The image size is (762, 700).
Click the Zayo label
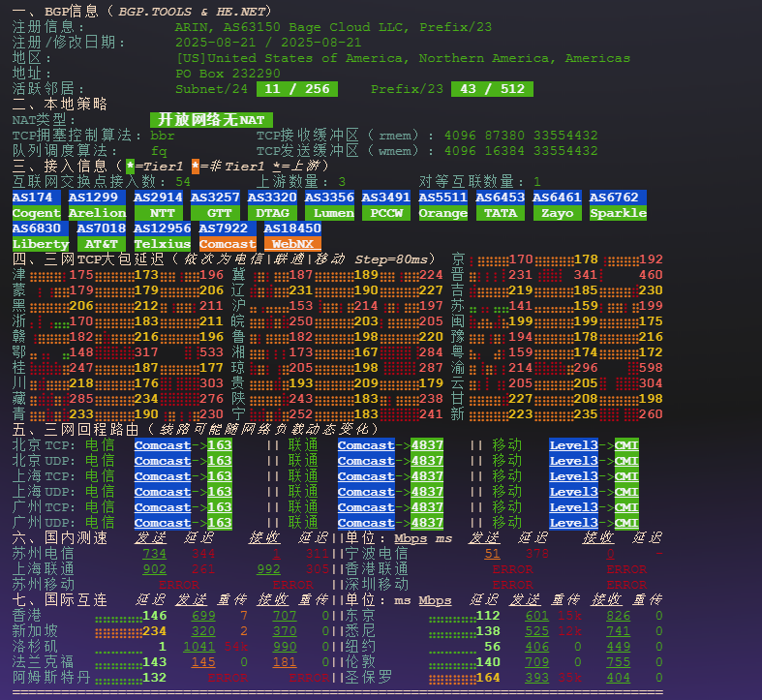(557, 213)
